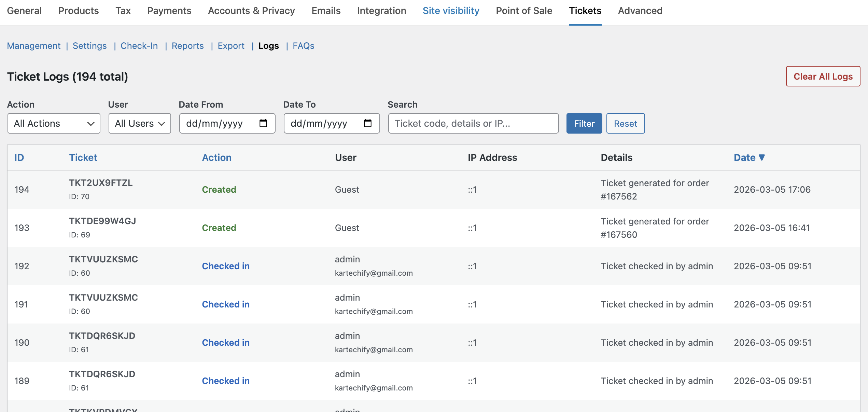Viewport: 868px width, 412px height.
Task: Click admin email in row 191
Action: [x=374, y=311]
